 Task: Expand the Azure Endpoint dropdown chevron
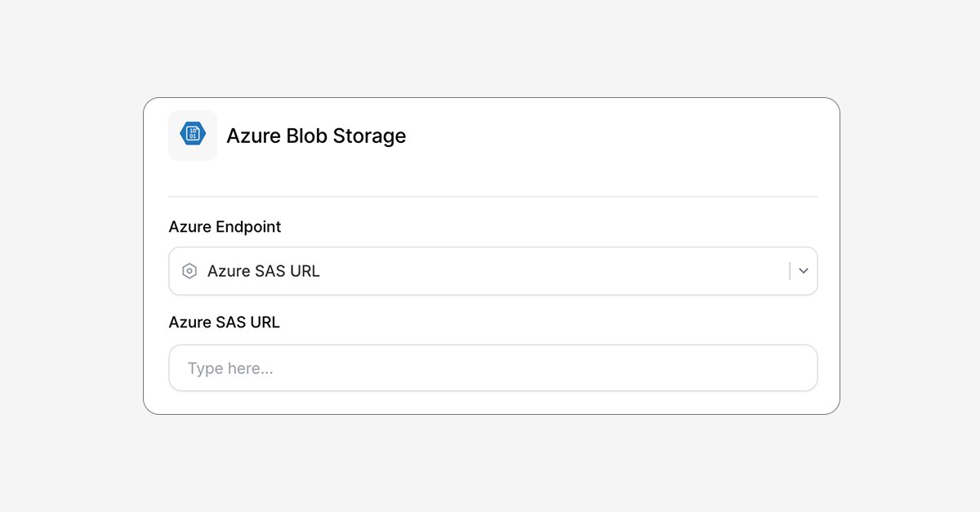pyautogui.click(x=804, y=271)
